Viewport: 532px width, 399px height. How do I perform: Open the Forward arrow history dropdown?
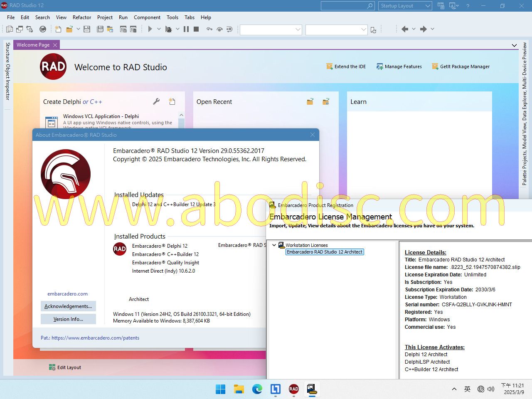[x=432, y=29]
